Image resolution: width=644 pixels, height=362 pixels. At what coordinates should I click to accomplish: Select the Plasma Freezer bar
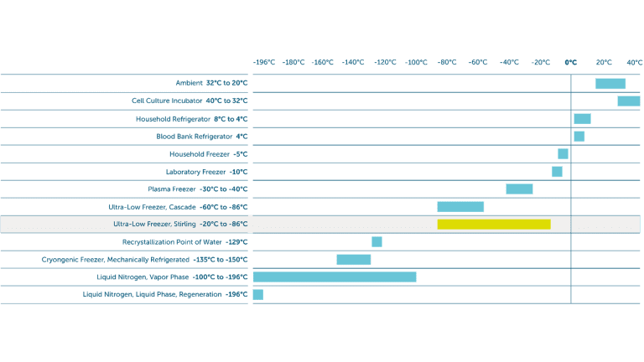[x=519, y=189]
